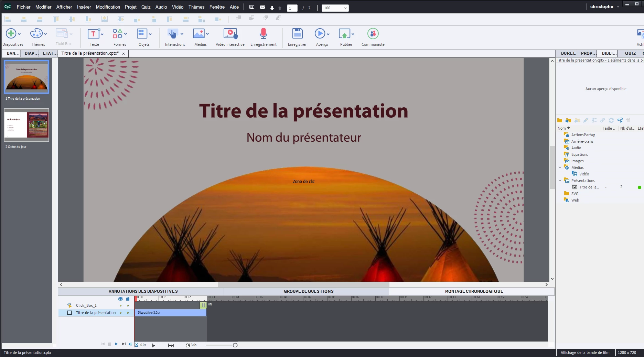This screenshot has width=644, height=357.
Task: Open the Communauté icon
Action: pyautogui.click(x=373, y=34)
